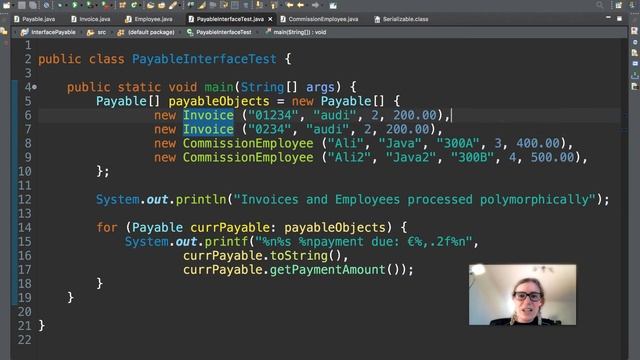Viewport: 640px width, 360px height.
Task: Click the class name PayableInterfaceTest on line 2
Action: tap(204, 59)
